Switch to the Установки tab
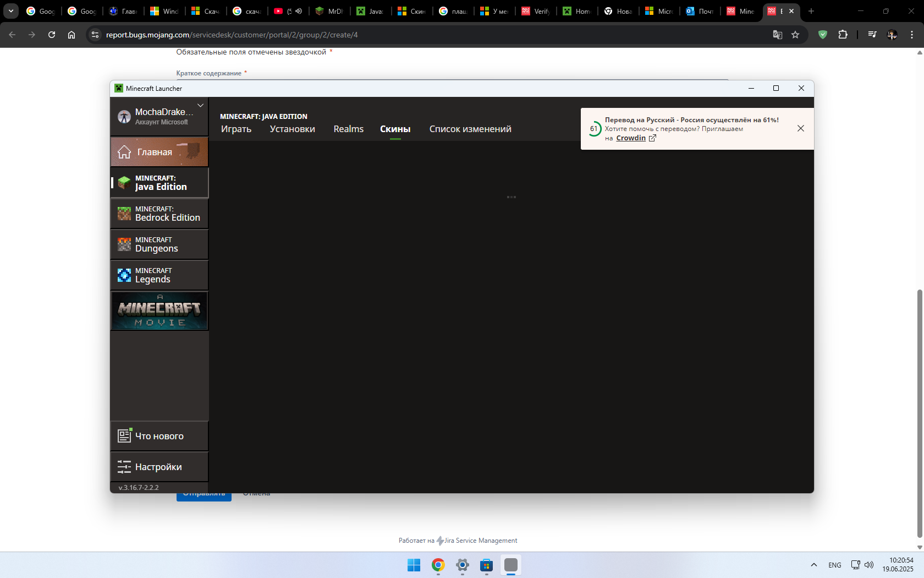Screen dimensions: 924x578 (292, 129)
